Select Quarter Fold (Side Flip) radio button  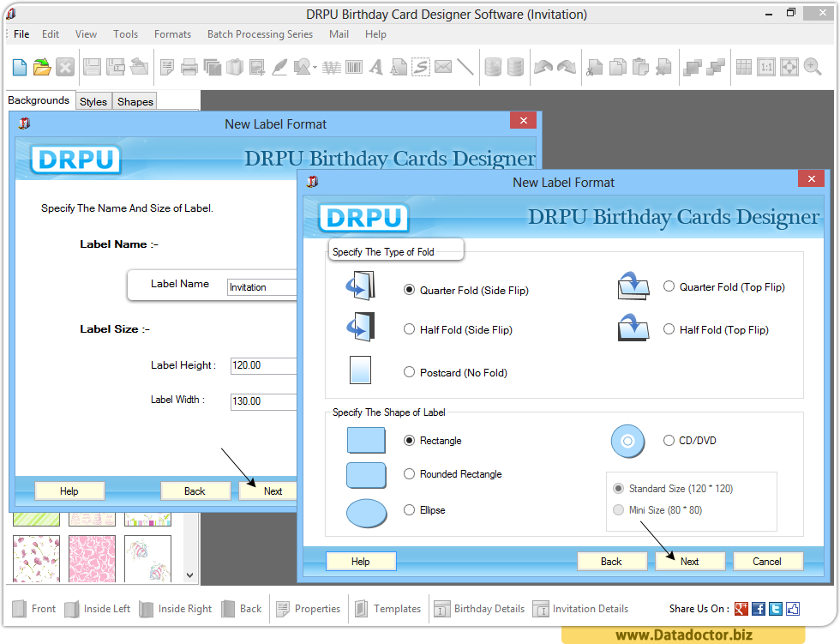(410, 290)
